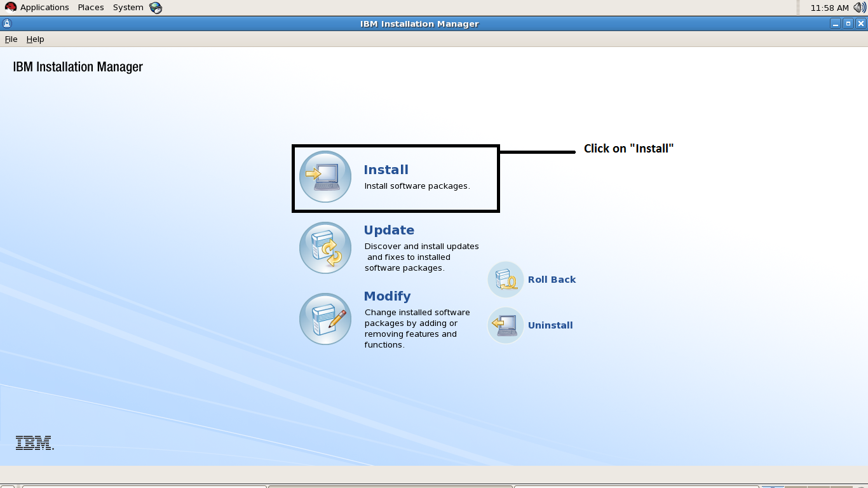Open the File menu
868x488 pixels.
coord(11,39)
